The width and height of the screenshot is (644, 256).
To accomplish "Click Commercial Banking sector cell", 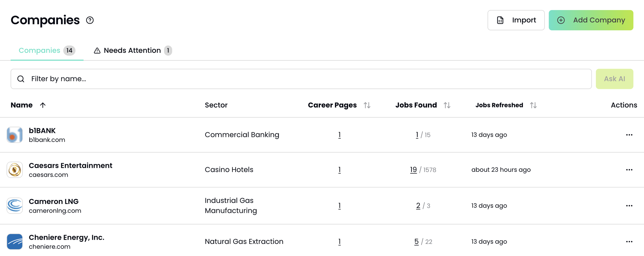I will click(x=242, y=135).
